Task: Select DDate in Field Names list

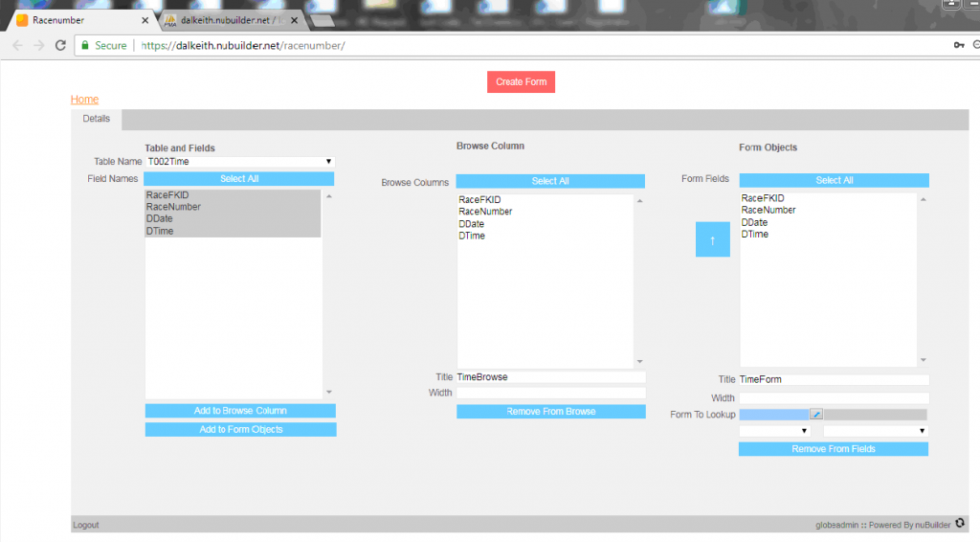Action: click(233, 218)
